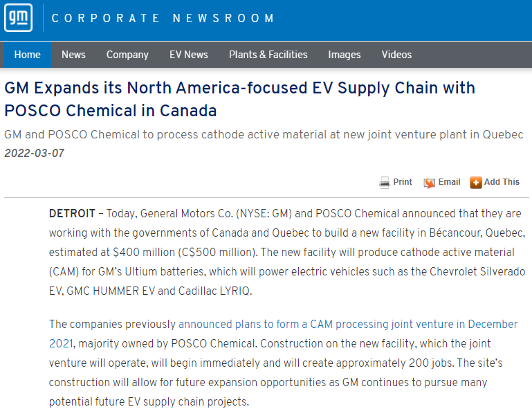Go to the News menu item

click(x=73, y=55)
